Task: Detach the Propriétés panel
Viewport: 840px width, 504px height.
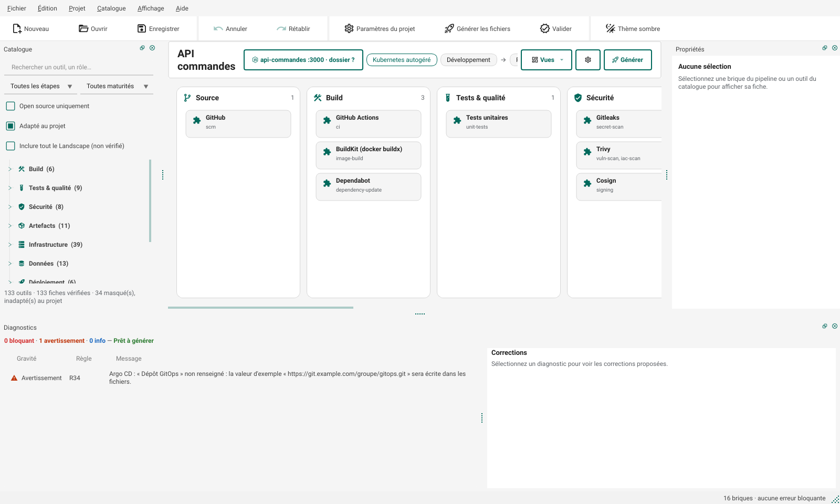Action: click(825, 48)
